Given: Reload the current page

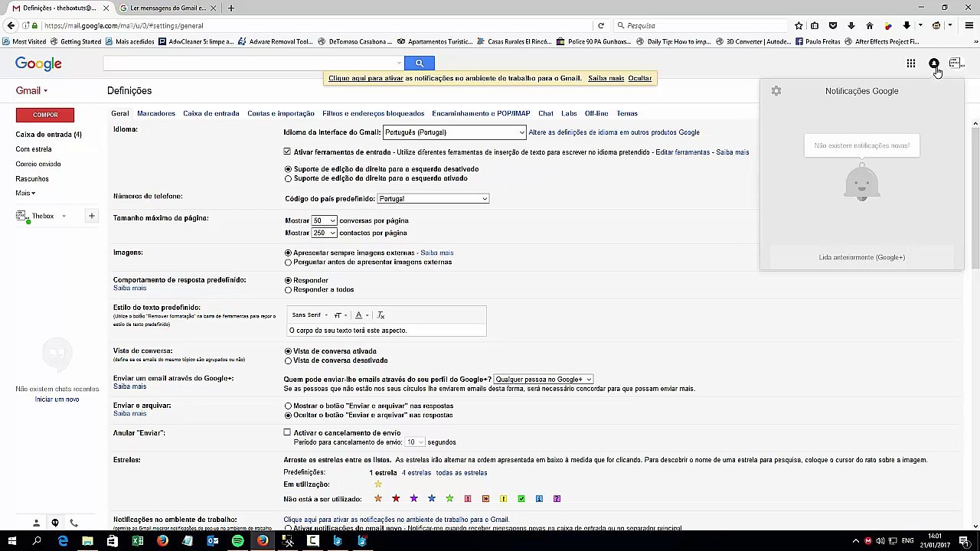Looking at the screenshot, I should pyautogui.click(x=601, y=25).
